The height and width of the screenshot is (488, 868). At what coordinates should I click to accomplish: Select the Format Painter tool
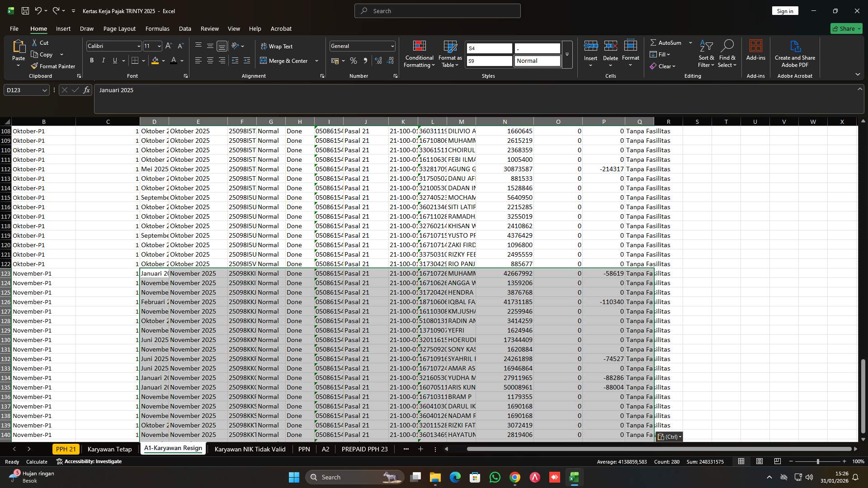point(53,66)
